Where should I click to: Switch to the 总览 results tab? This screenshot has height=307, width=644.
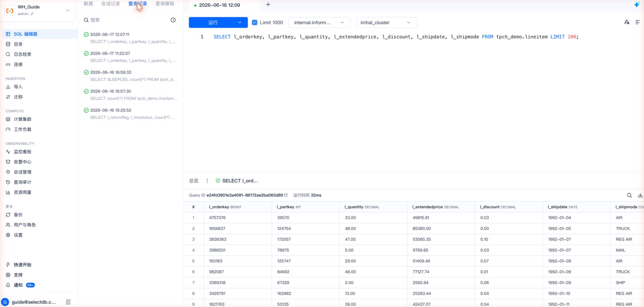pyautogui.click(x=193, y=181)
